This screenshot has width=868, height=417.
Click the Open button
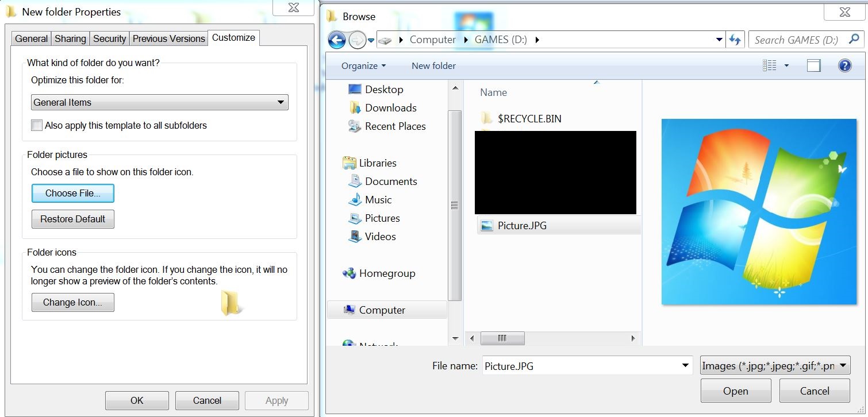736,391
